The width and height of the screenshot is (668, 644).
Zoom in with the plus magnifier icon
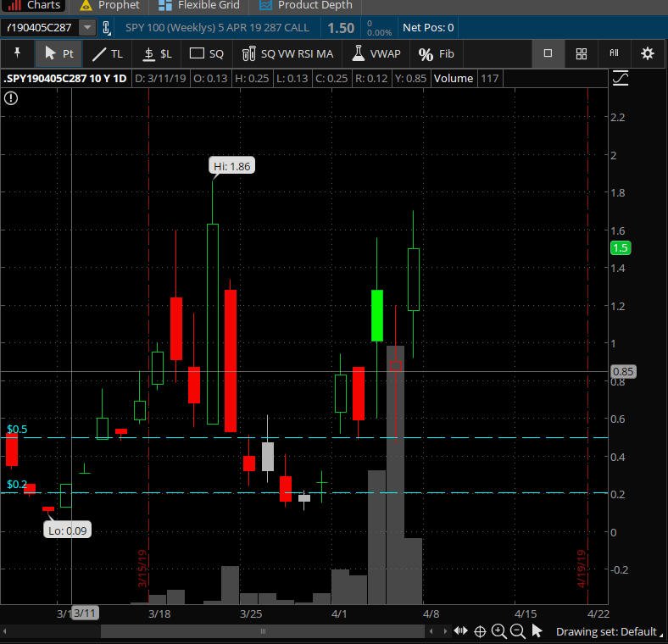498,631
